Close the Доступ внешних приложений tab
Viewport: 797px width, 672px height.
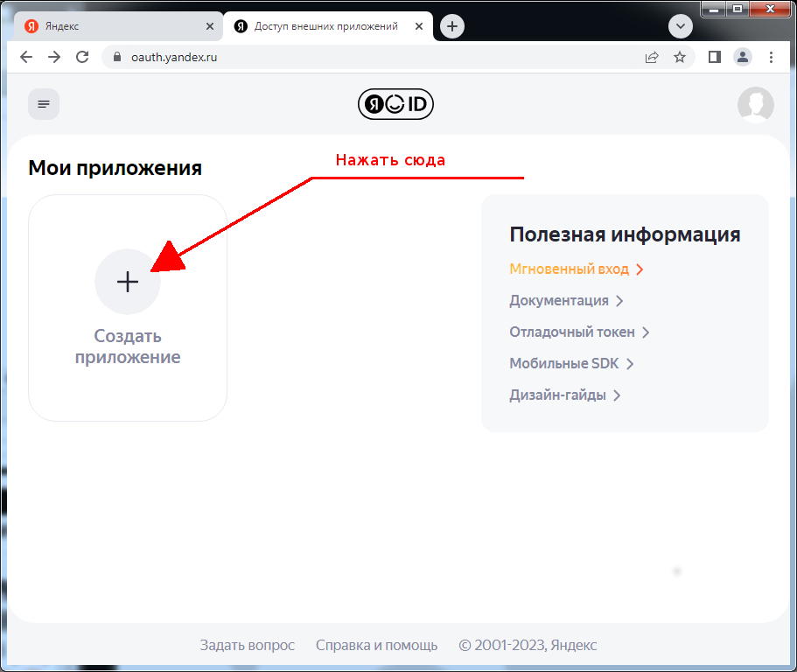pyautogui.click(x=419, y=26)
